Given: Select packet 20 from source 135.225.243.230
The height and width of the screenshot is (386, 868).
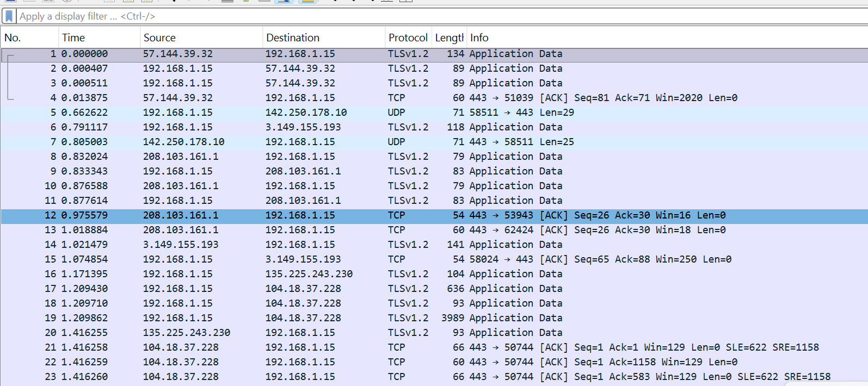Looking at the screenshot, I should coord(434,333).
